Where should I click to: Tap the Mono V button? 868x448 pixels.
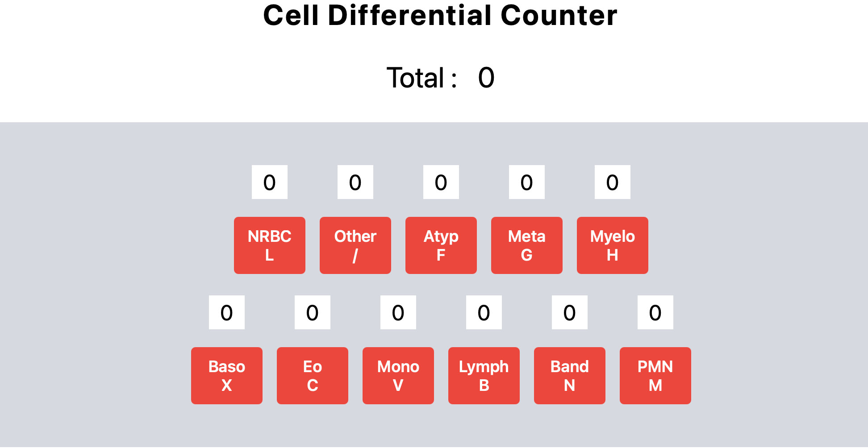coord(398,376)
